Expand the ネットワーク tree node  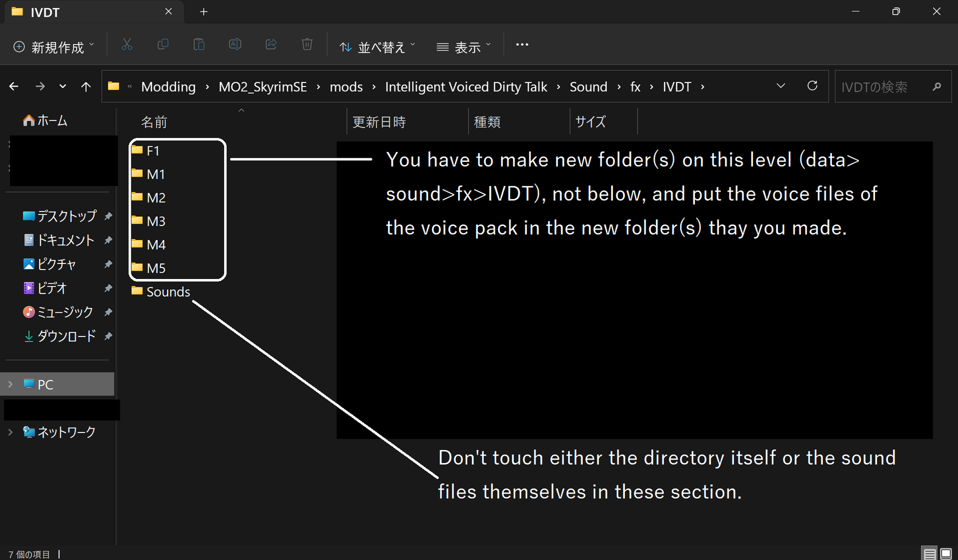coord(10,432)
